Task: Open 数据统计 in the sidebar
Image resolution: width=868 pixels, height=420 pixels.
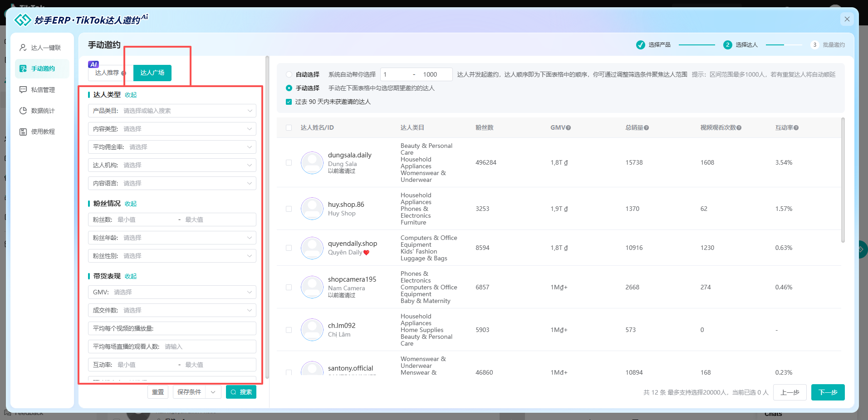Action: 42,111
